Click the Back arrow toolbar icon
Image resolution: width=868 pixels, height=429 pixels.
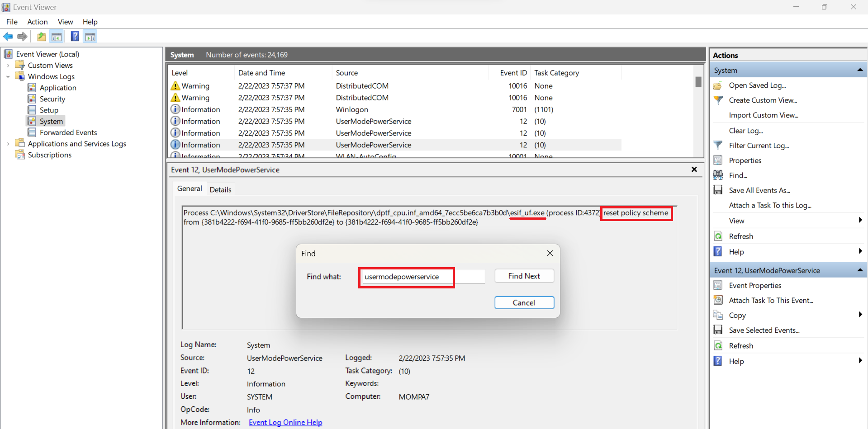tap(8, 37)
